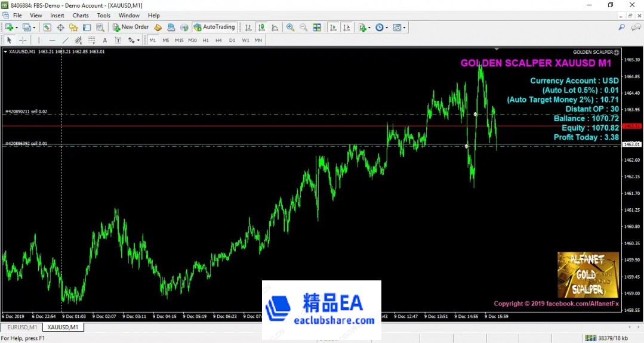
Task: Open the Strategy Tester icon
Action: tap(100, 27)
